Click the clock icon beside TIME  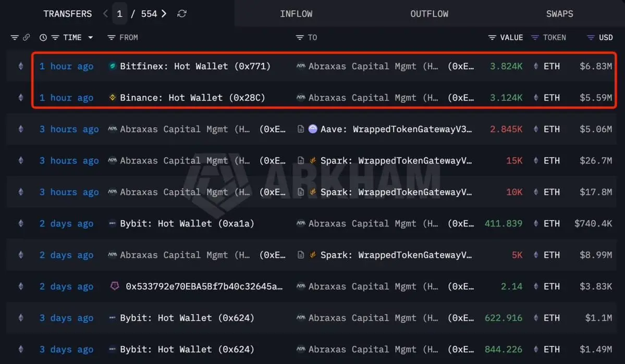point(43,37)
